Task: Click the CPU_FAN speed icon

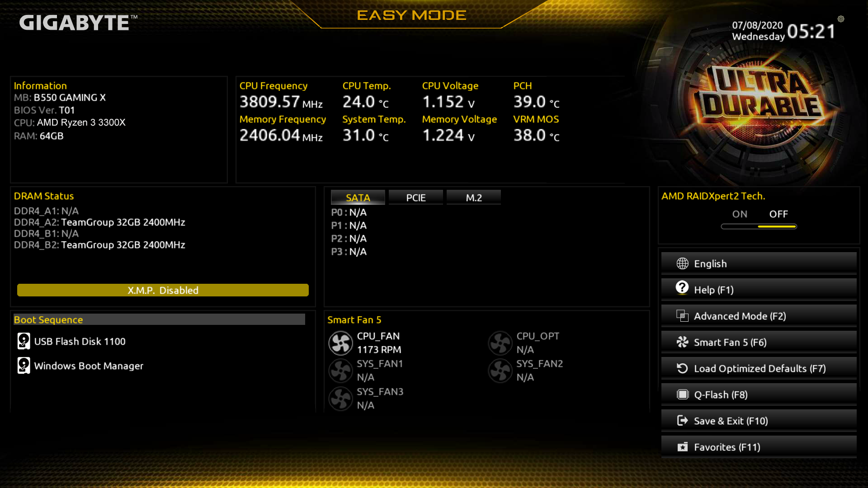Action: tap(340, 343)
